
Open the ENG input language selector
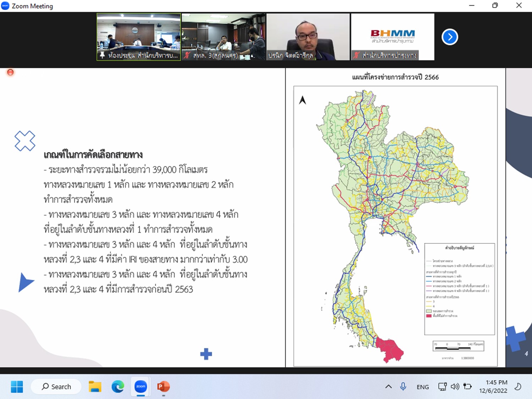click(x=422, y=387)
